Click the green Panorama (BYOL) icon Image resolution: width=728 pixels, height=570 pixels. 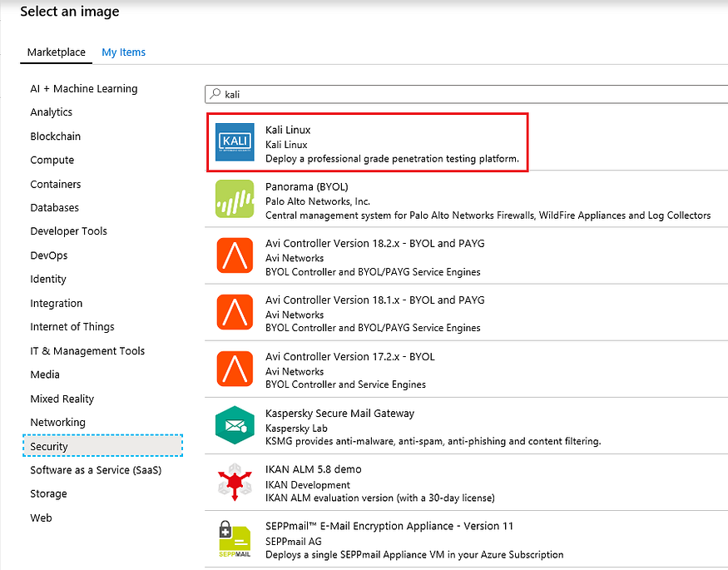(x=234, y=199)
